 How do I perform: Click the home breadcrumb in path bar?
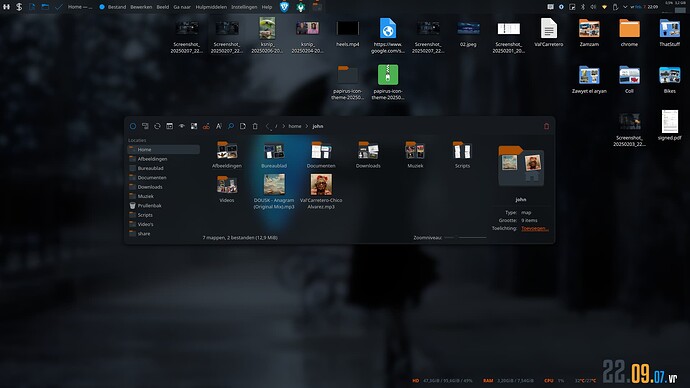coord(295,126)
